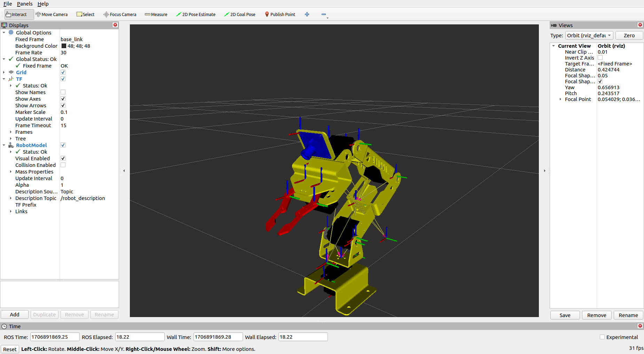Choose the Select tool
This screenshot has height=354, width=644.
click(x=85, y=14)
